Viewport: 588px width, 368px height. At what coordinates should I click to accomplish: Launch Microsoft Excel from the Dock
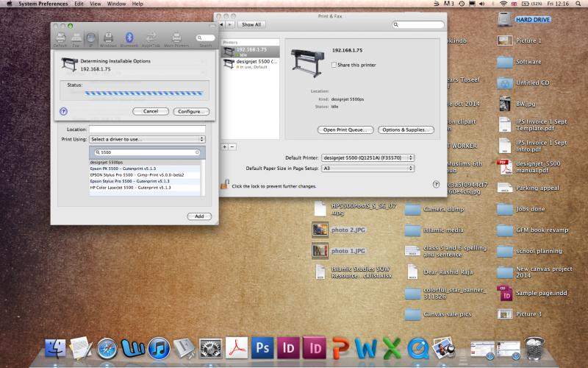(392, 348)
